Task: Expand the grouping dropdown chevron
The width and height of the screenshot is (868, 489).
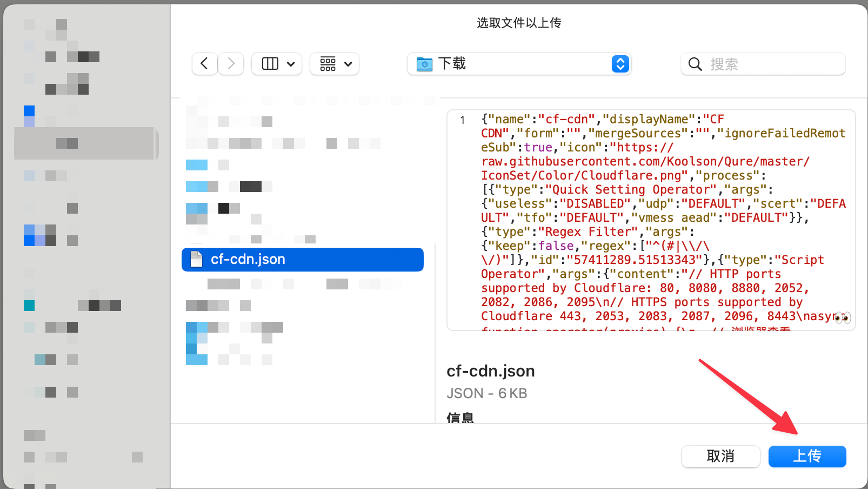Action: pyautogui.click(x=348, y=64)
